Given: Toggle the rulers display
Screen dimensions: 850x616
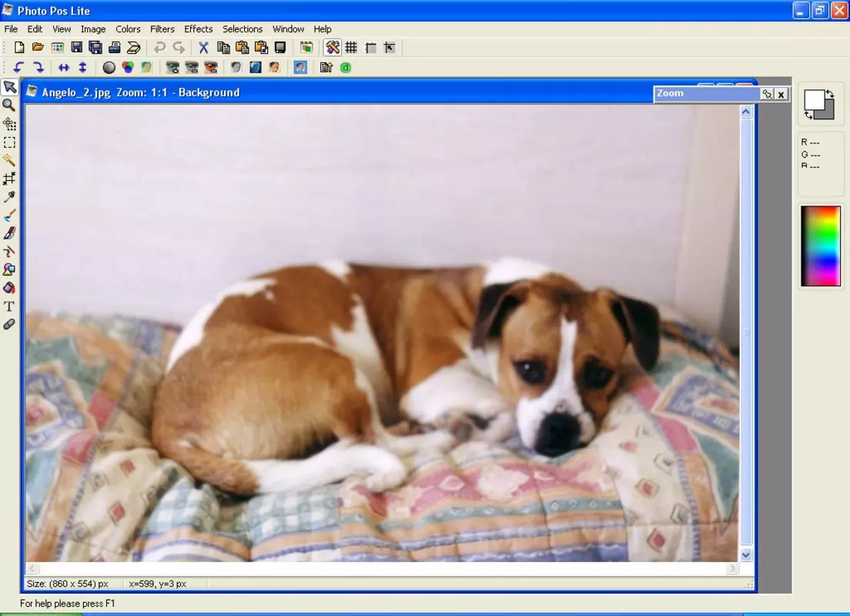Looking at the screenshot, I should 371,48.
